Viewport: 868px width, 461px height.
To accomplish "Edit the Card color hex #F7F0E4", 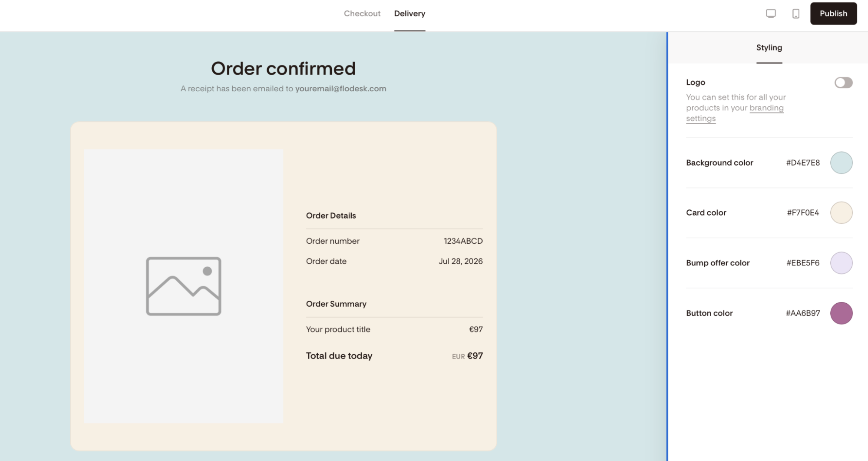I will tap(803, 212).
